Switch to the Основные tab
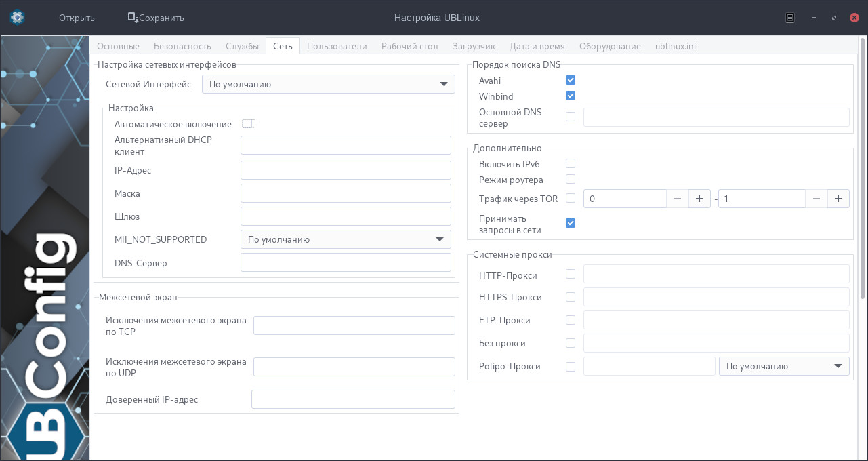Viewport: 868px width, 461px height. [118, 46]
